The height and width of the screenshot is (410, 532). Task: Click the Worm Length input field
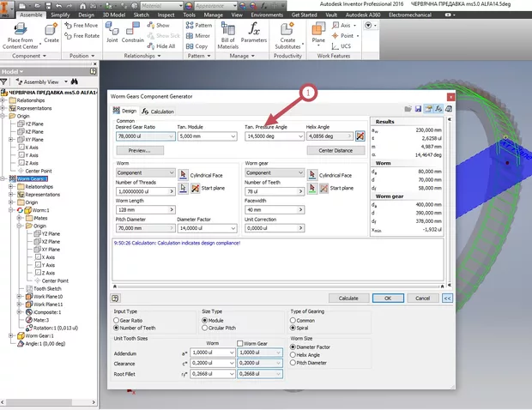[141, 208]
